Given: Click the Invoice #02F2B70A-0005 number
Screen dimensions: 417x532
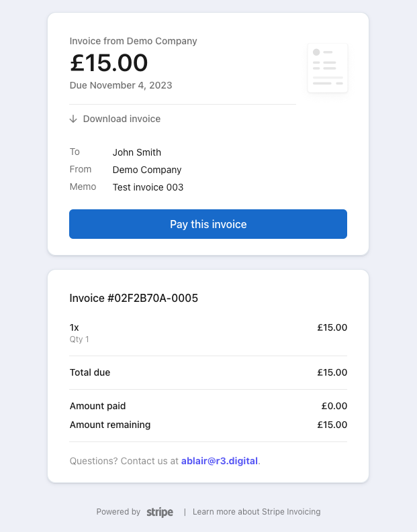Looking at the screenshot, I should 134,298.
